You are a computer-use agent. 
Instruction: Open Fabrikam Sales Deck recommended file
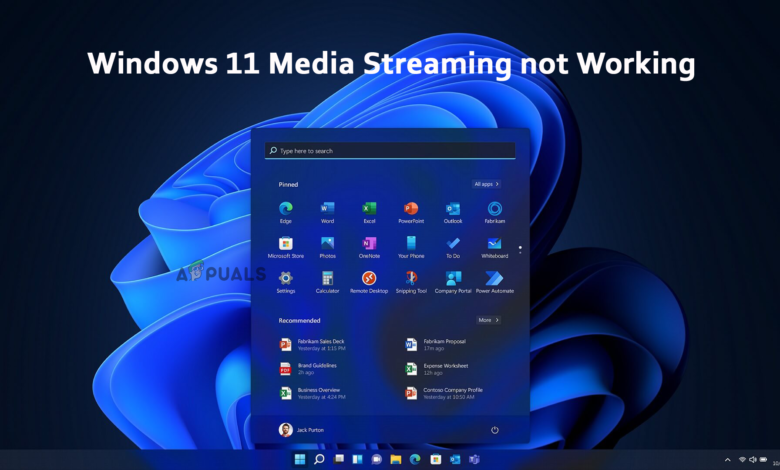pos(313,345)
